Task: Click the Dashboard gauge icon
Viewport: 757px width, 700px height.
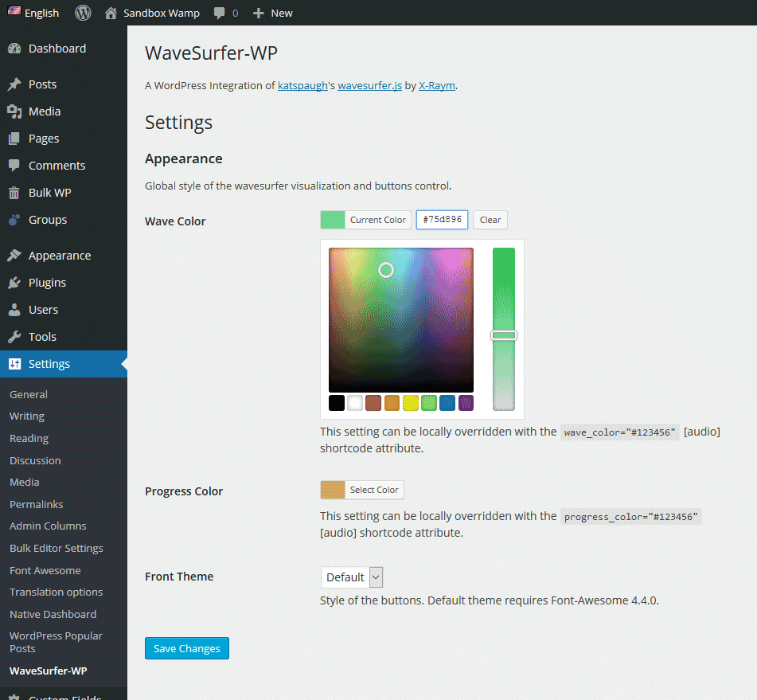Action: tap(14, 49)
